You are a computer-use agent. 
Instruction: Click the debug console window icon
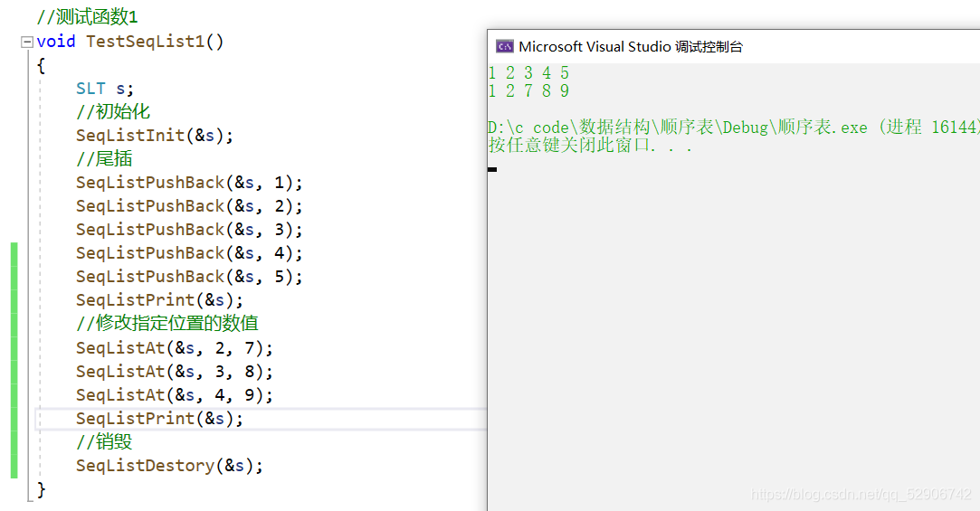504,46
